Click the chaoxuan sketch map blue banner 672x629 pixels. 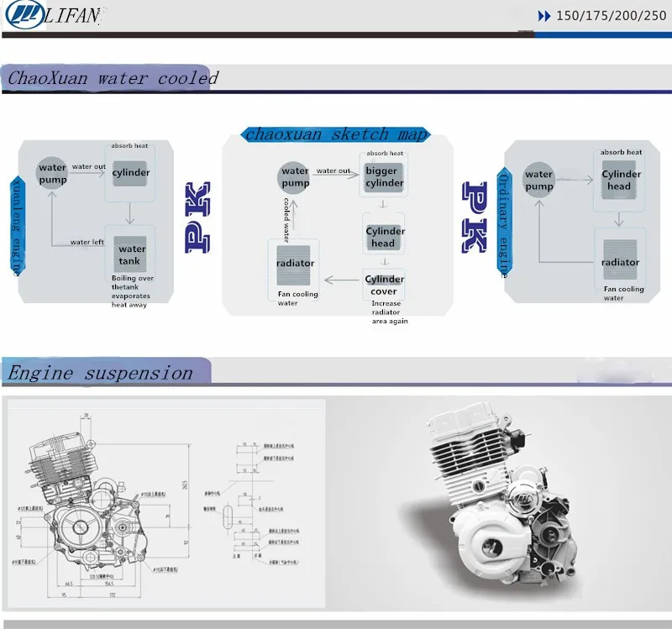pyautogui.click(x=335, y=134)
